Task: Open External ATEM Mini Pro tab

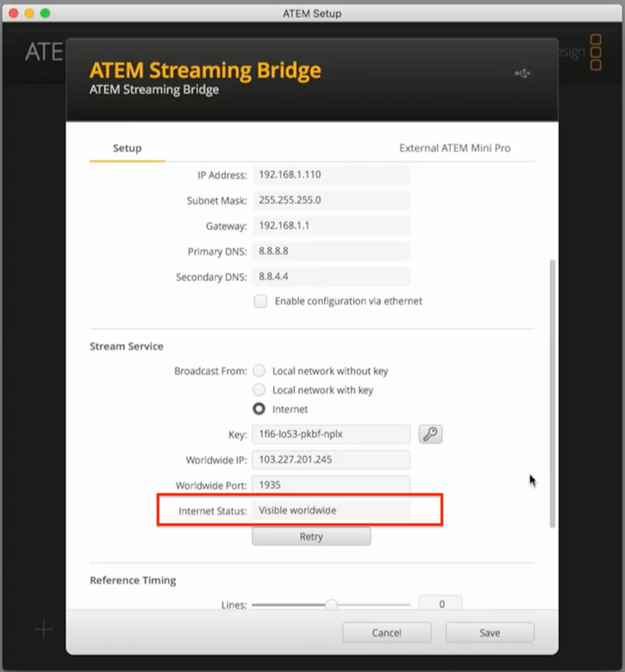Action: pos(454,148)
